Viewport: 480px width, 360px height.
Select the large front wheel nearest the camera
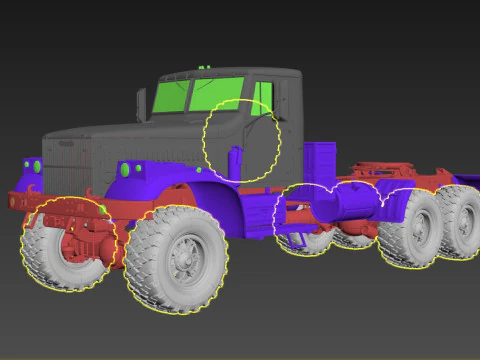176,260
